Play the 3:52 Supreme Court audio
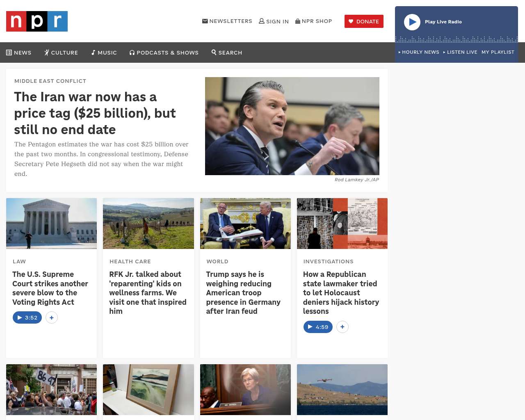The image size is (525, 420). (x=27, y=317)
